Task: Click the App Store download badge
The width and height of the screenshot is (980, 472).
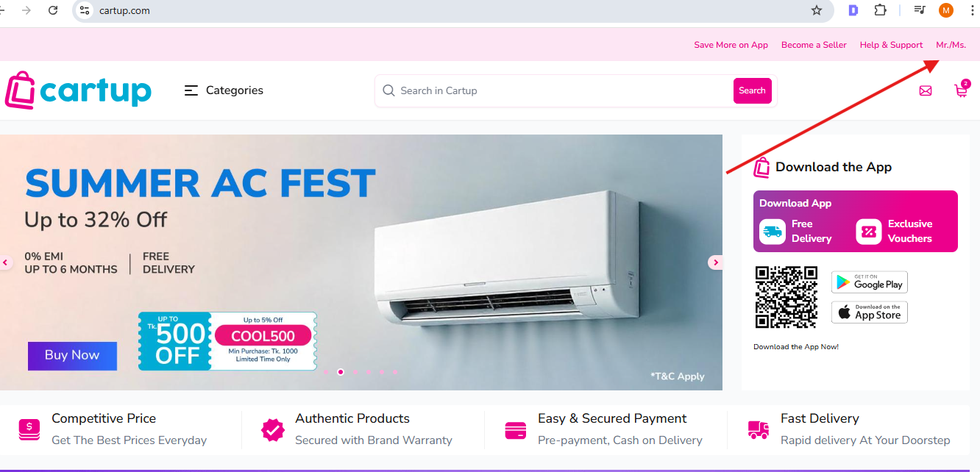Action: tap(870, 312)
